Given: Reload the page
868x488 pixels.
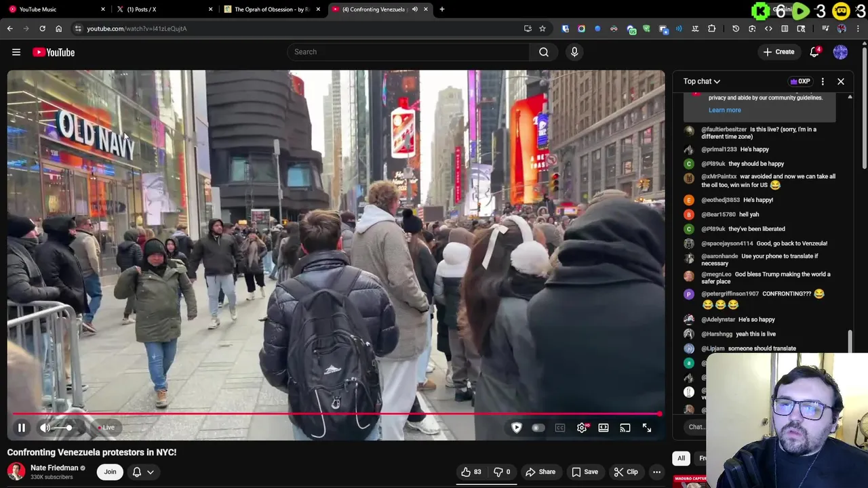Looking at the screenshot, I should click(x=42, y=28).
